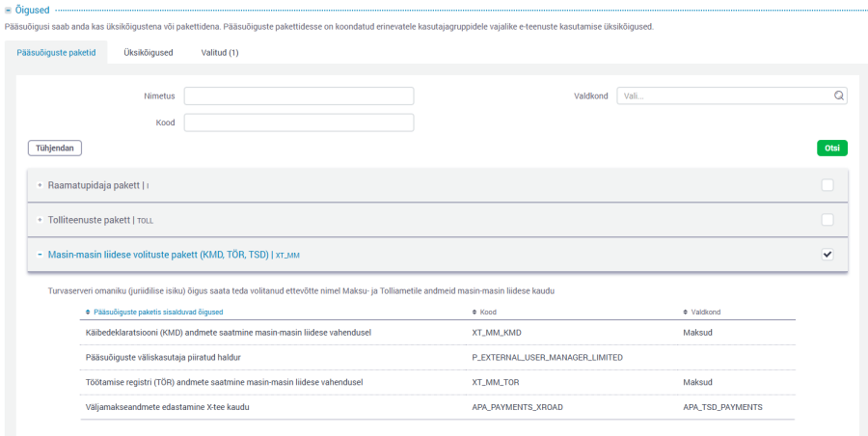
Task: Select Töötamise registri (TÖR) andmete saatmine text
Action: point(225,382)
